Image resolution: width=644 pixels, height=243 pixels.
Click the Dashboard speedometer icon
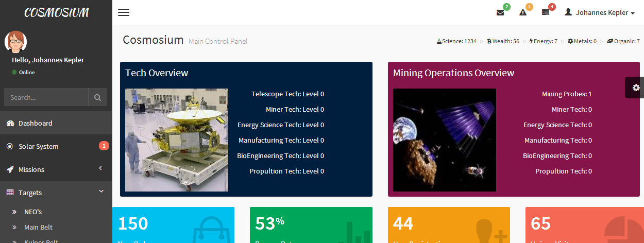pos(10,124)
